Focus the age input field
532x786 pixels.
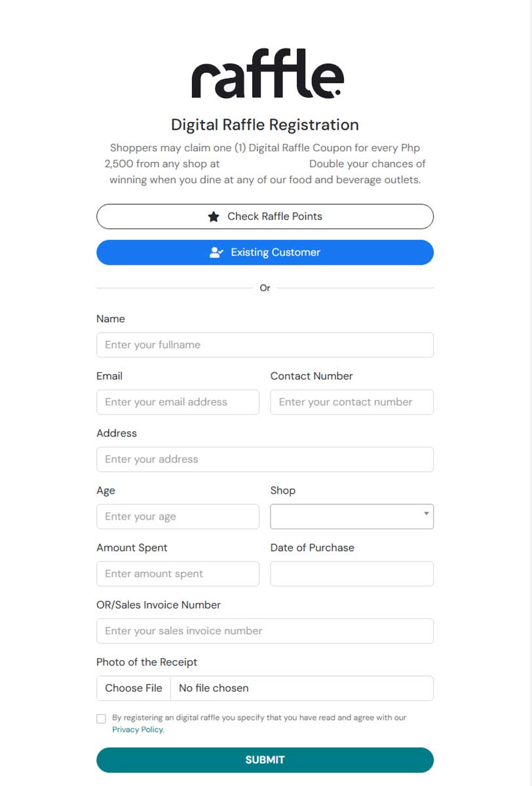(x=178, y=516)
